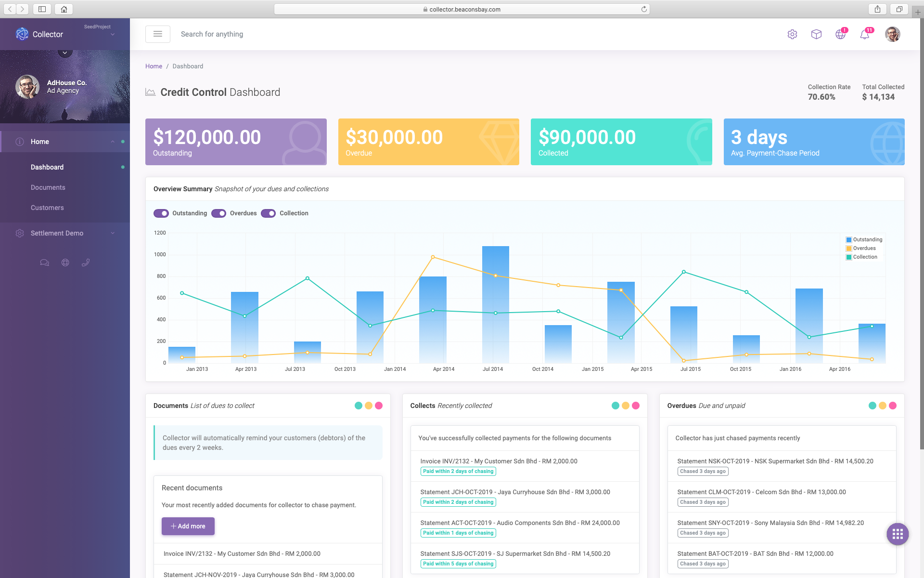Open Documents in the sidebar
The width and height of the screenshot is (924, 578).
coord(48,187)
